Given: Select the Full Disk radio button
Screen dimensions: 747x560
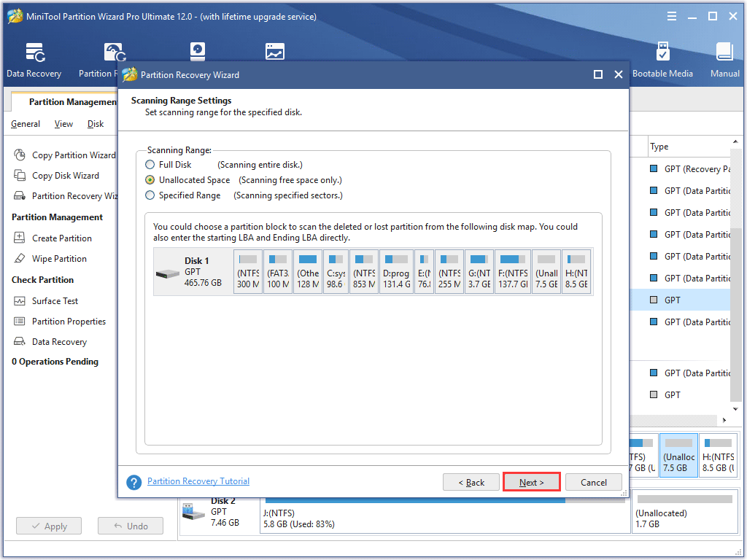Looking at the screenshot, I should [150, 165].
